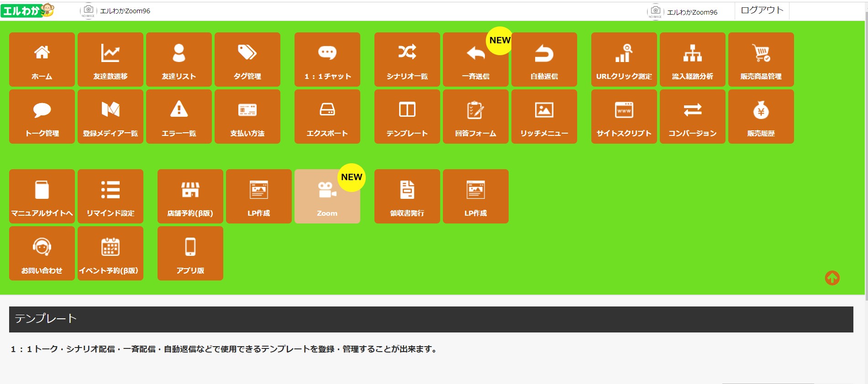The height and width of the screenshot is (384, 868).
Task: Open お問い合わせ headset tile
Action: coord(42,253)
